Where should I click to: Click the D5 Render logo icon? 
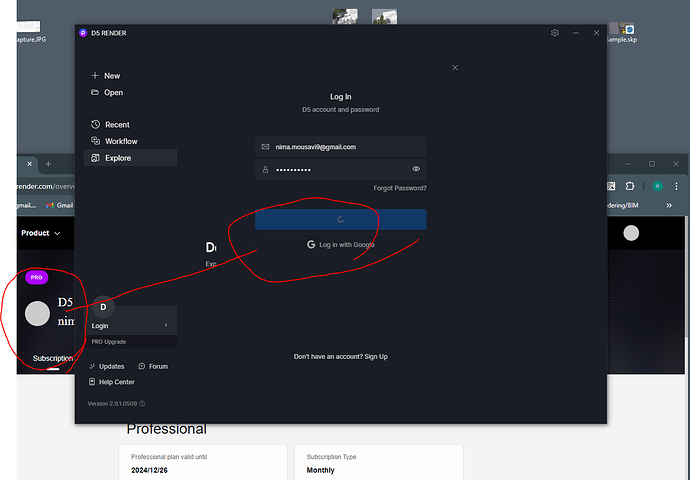tap(83, 33)
